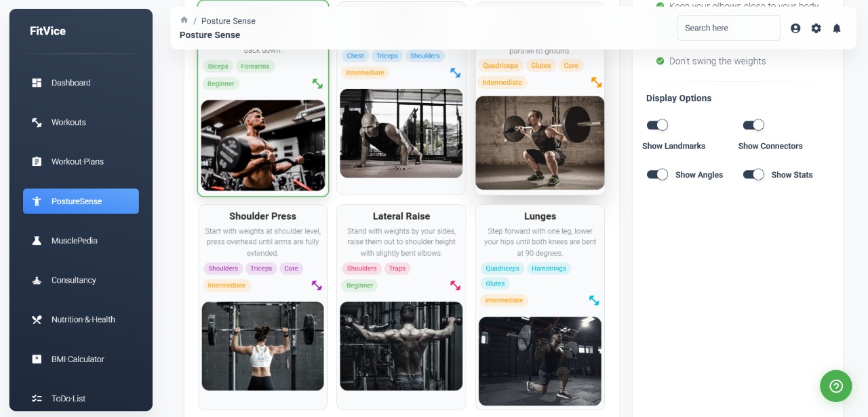Screen dimensions: 868x417
Task: Toggle the Show Landmarks switch
Action: (x=657, y=125)
